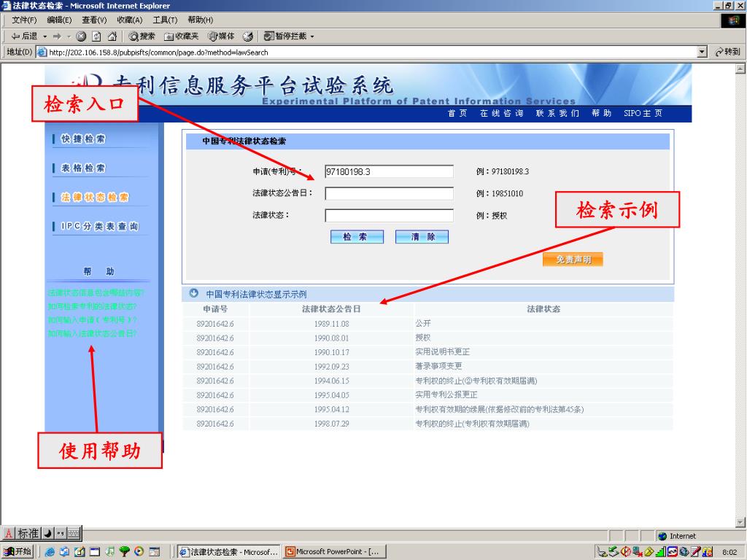The image size is (747, 560).
Task: Open the 帮助(H) menu
Action: pos(200,20)
